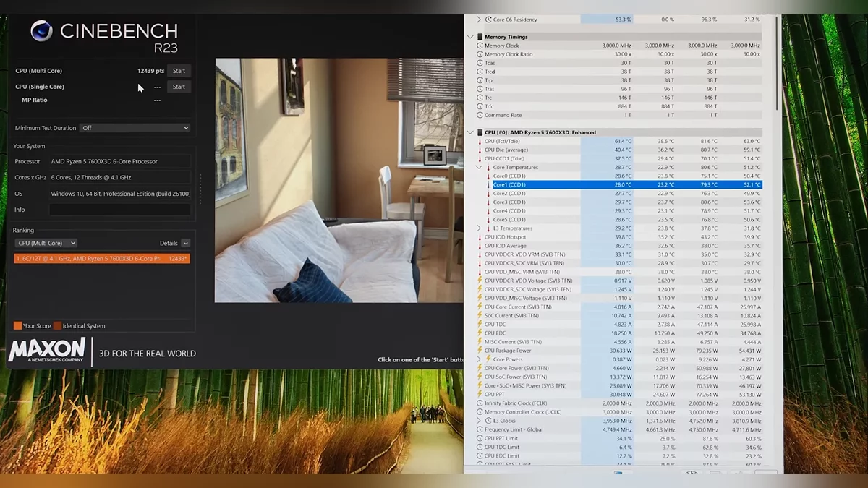This screenshot has width=868, height=488.
Task: Click the lightning icon beside CPU Package Power
Action: [x=480, y=351]
